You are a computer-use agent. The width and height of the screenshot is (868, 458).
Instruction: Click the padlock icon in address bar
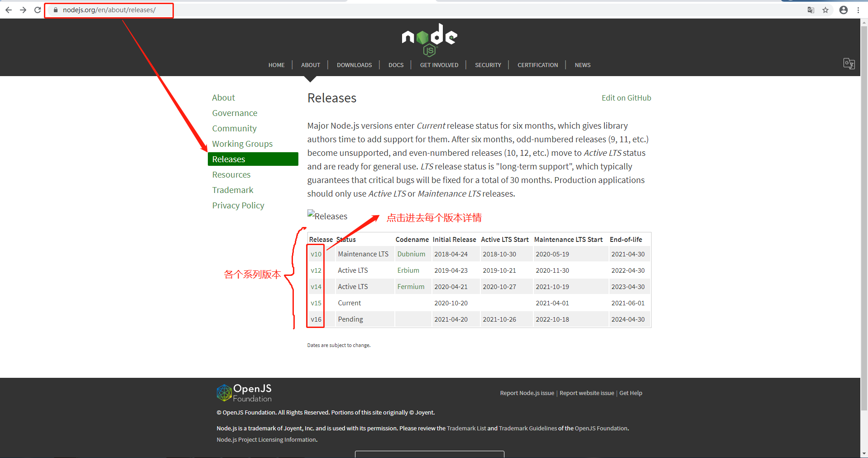[x=55, y=10]
